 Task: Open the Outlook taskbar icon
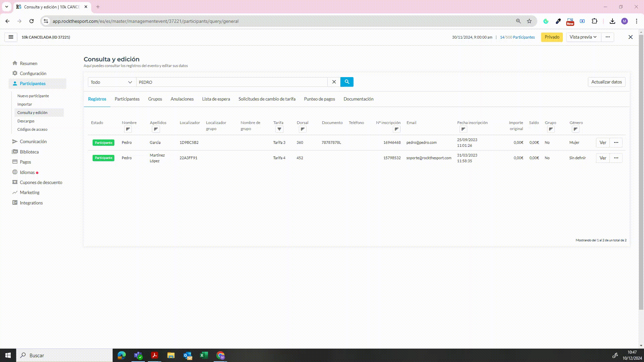(x=187, y=355)
